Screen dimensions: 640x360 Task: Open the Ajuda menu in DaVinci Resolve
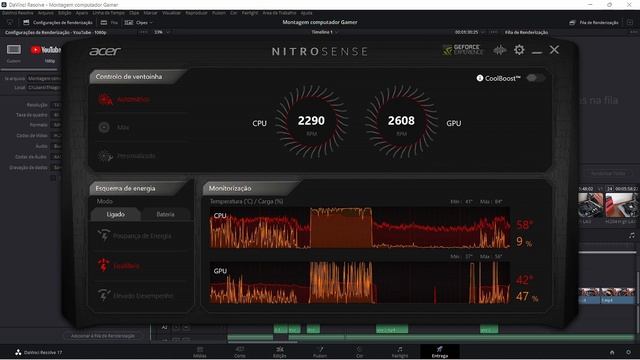(x=307, y=13)
